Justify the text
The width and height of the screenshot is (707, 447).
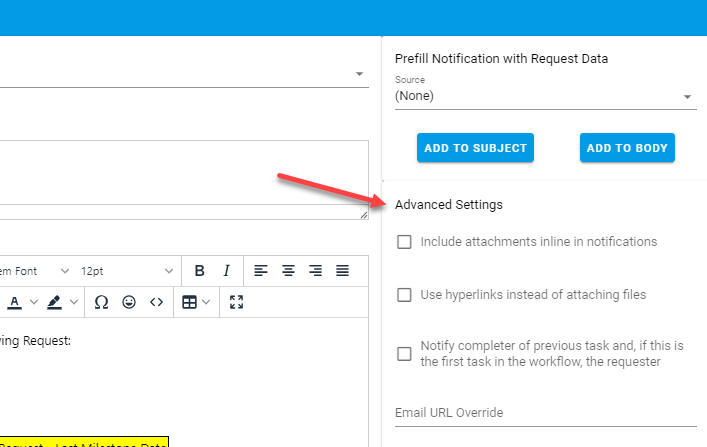342,271
